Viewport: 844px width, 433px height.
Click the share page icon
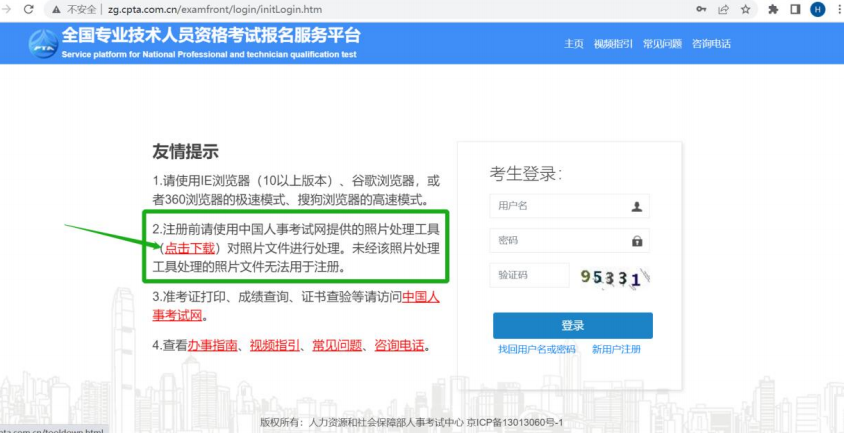pos(723,9)
